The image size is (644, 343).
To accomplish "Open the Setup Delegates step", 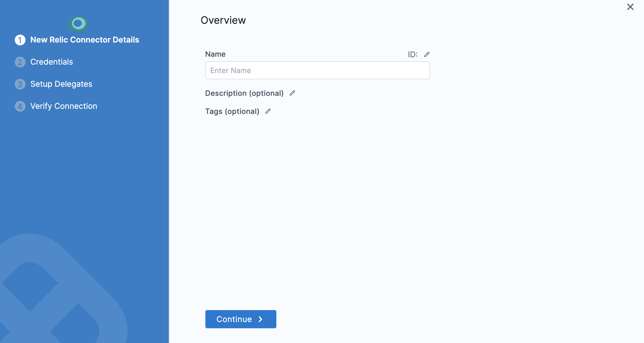I will 61,84.
